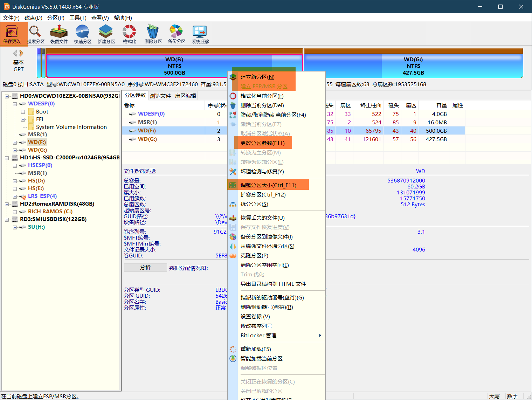Open the 工具(T) menu
The image size is (532, 400).
click(78, 18)
